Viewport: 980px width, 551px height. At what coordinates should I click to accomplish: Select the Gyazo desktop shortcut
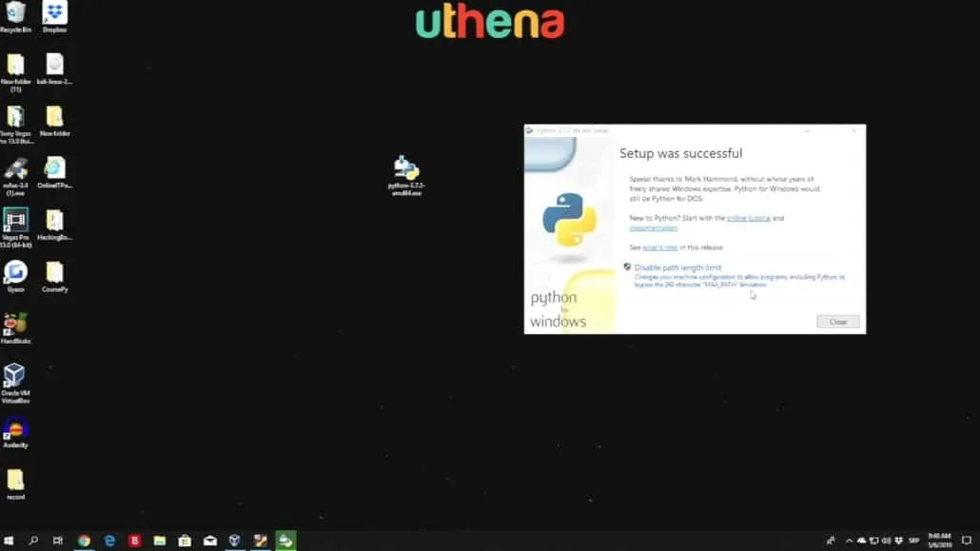coord(15,277)
